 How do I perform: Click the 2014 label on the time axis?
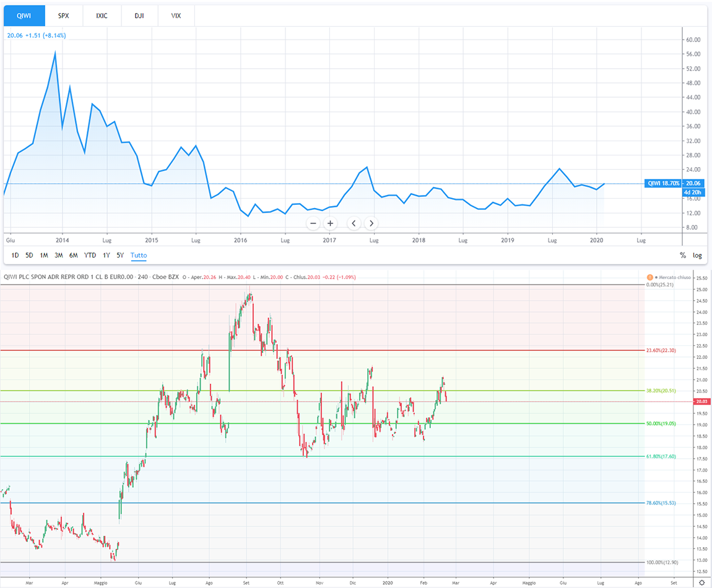(62, 240)
